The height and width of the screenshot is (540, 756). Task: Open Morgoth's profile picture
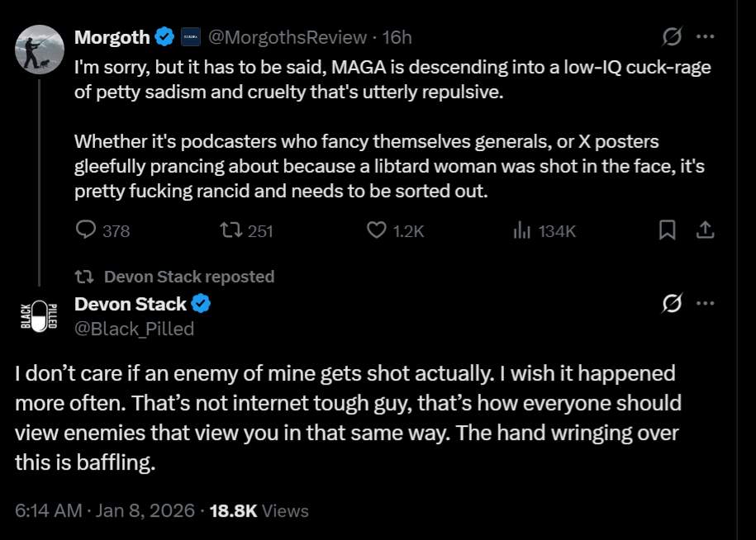pyautogui.click(x=40, y=50)
